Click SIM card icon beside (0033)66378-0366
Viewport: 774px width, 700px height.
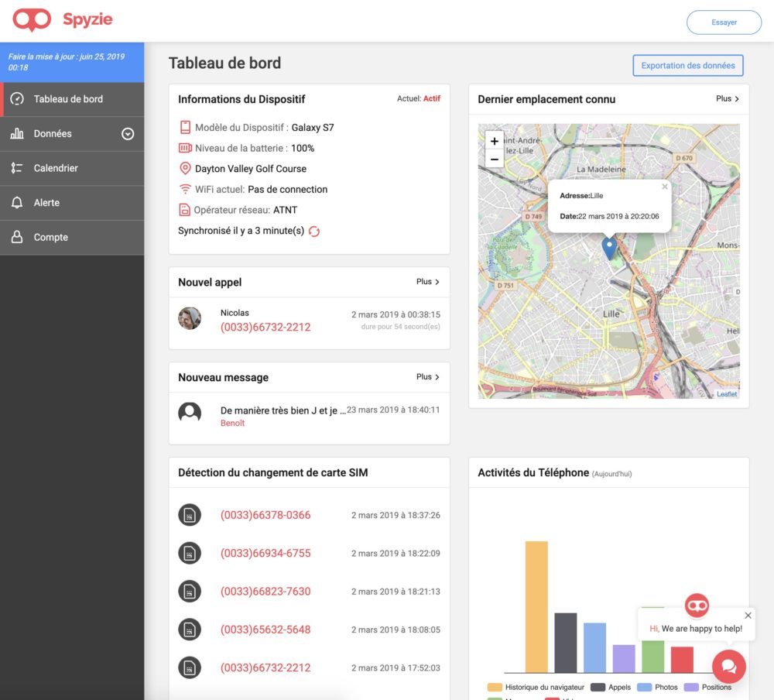point(190,515)
